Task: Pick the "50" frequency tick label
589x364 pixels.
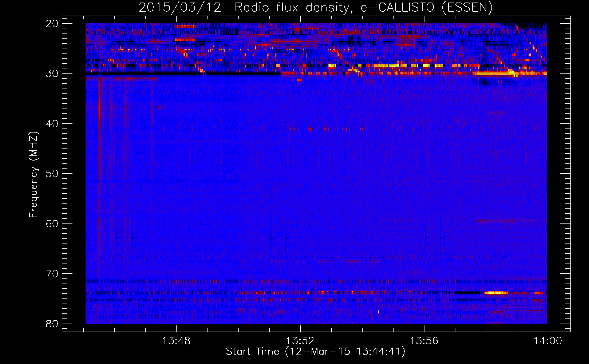Action: click(x=52, y=174)
